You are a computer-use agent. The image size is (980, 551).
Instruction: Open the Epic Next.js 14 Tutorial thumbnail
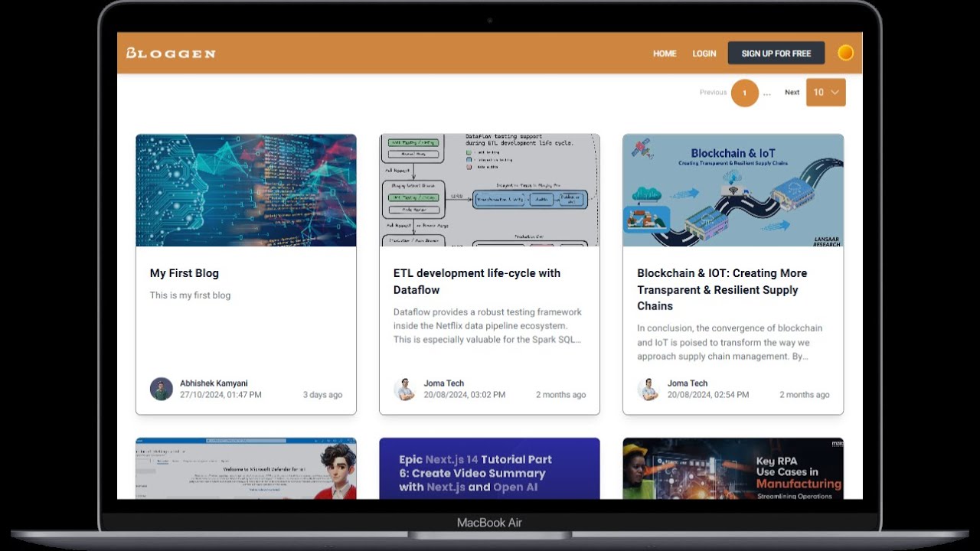(x=489, y=468)
